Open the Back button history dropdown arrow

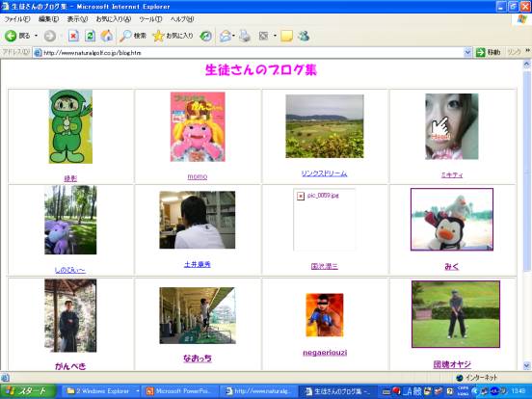pos(36,36)
